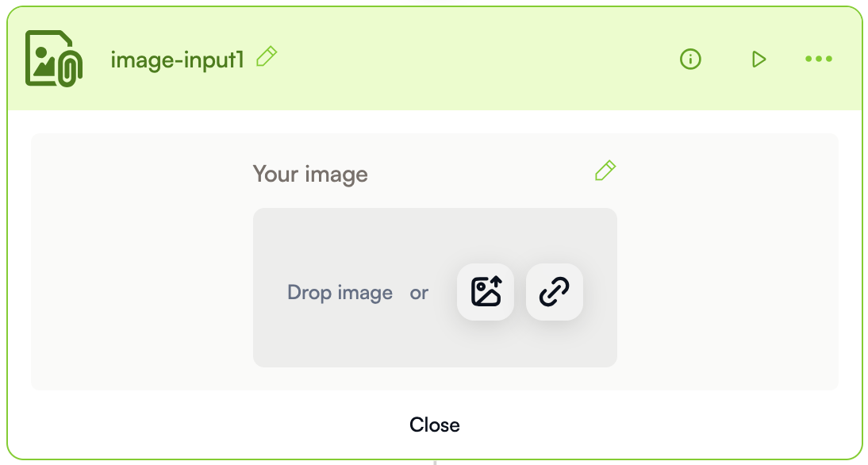Rename node via pencil beside image-input1
This screenshot has height=465, width=868.
click(x=267, y=57)
